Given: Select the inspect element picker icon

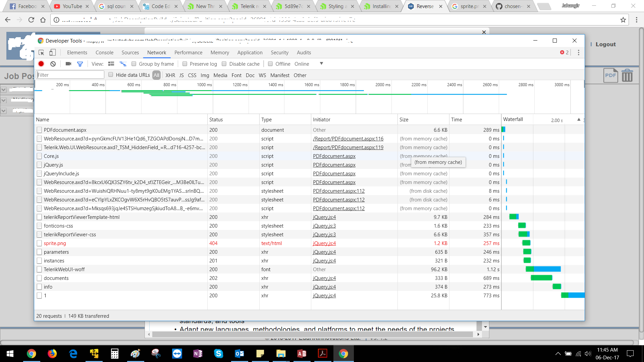Looking at the screenshot, I should 41,53.
